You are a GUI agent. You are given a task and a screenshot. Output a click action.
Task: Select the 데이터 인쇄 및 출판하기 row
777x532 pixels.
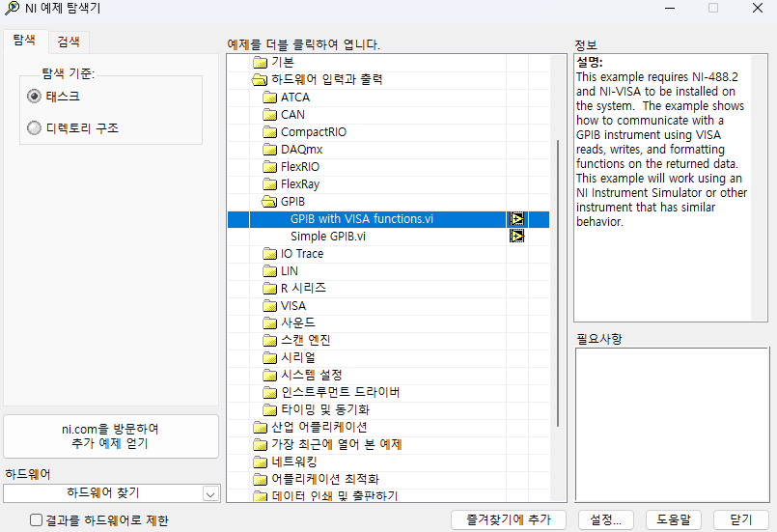pyautogui.click(x=388, y=496)
